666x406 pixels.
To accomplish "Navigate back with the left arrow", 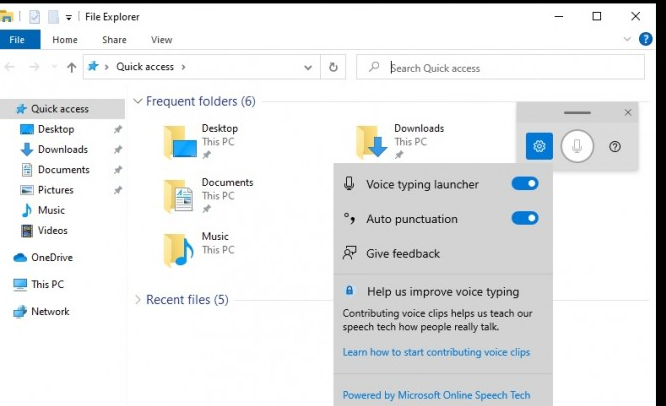I will point(10,67).
